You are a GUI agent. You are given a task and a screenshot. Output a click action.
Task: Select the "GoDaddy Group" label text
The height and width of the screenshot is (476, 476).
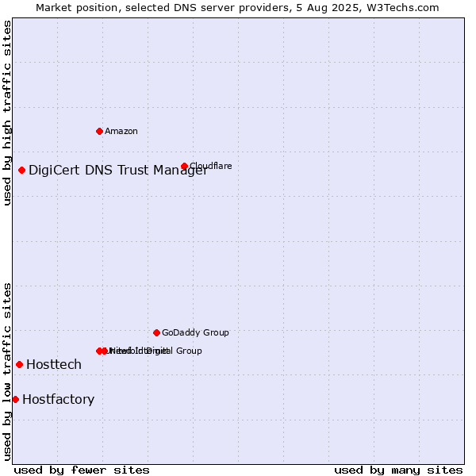(195, 332)
